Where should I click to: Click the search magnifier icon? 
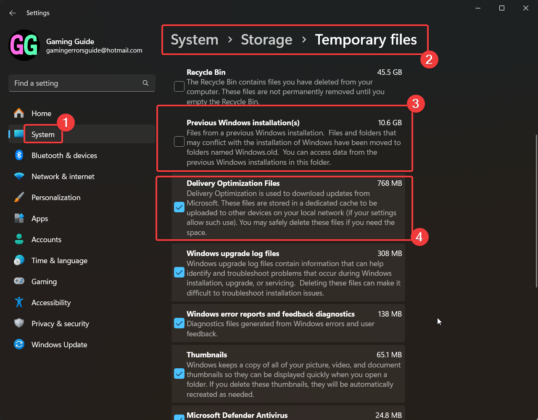pyautogui.click(x=145, y=83)
